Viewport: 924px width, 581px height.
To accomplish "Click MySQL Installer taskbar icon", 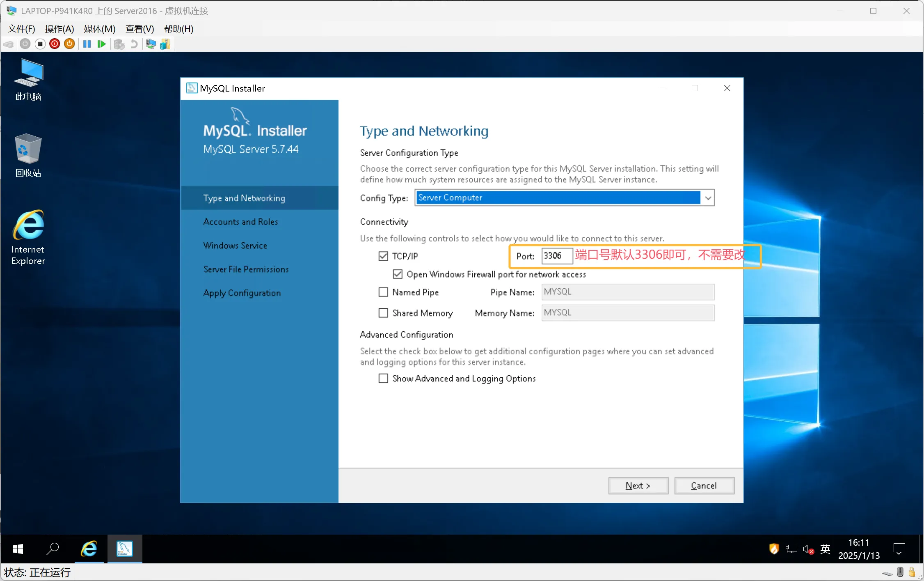I will (x=125, y=549).
